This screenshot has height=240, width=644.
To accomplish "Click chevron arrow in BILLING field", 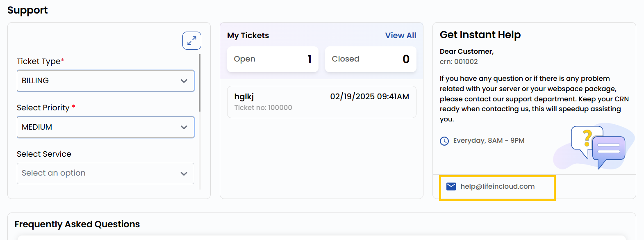I will 184,81.
